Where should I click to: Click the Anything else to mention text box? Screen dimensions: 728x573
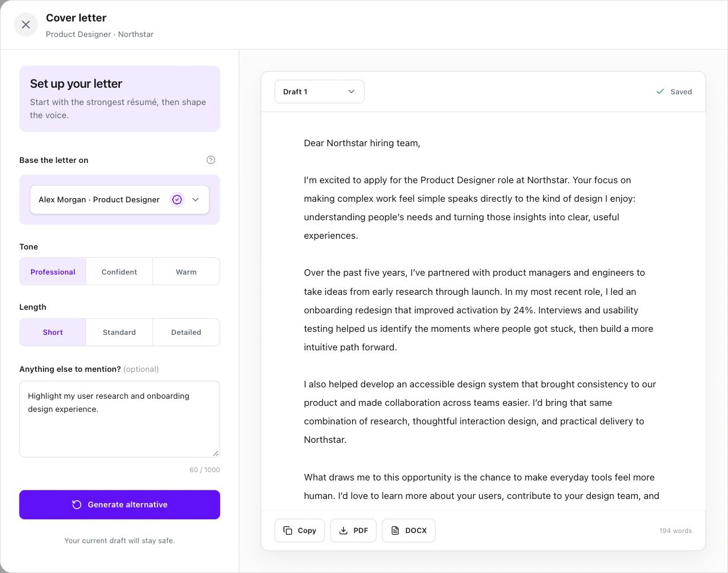coord(119,419)
